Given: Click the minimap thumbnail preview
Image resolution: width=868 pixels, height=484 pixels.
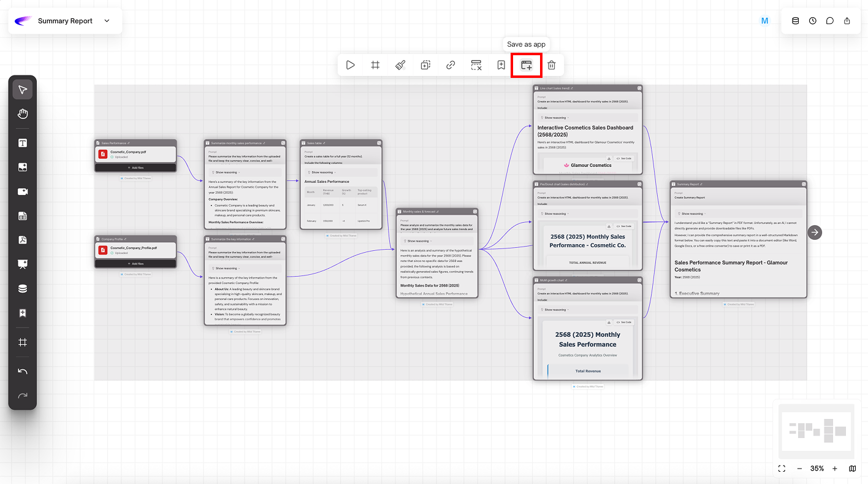Looking at the screenshot, I should tap(817, 430).
